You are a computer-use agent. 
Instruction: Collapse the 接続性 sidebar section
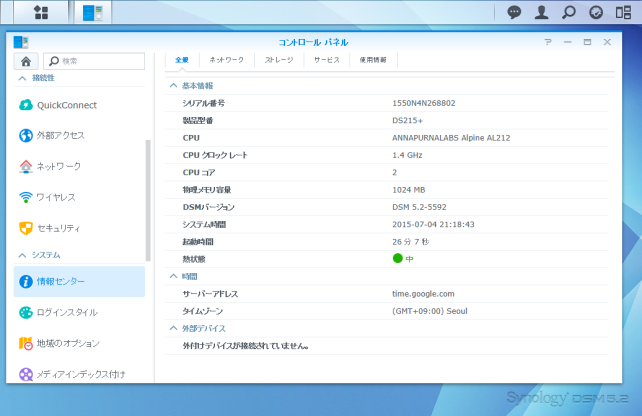point(23,78)
